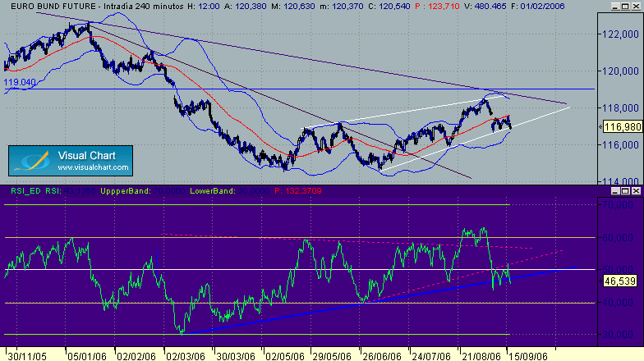Open the www.visualchart.com link

pyautogui.click(x=94, y=167)
